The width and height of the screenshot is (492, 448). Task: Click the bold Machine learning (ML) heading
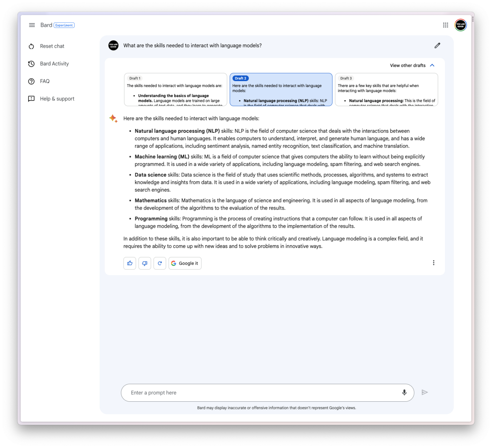(162, 157)
